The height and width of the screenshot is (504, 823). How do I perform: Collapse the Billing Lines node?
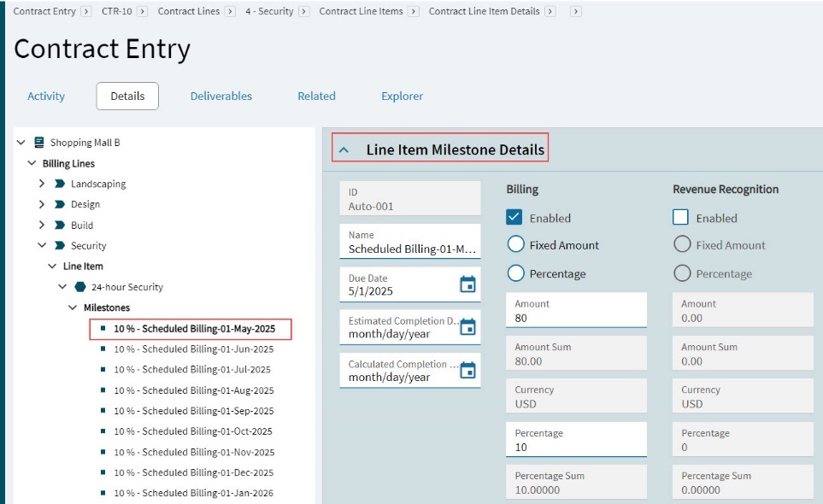(x=32, y=163)
